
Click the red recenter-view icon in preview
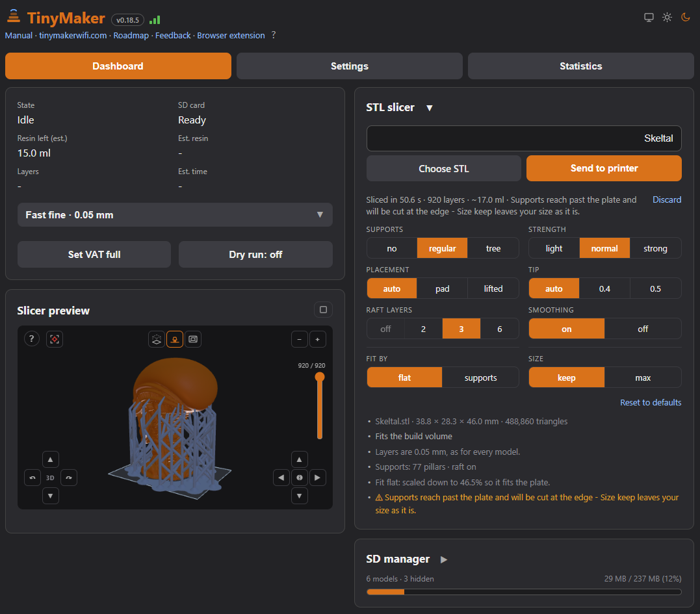coord(55,339)
